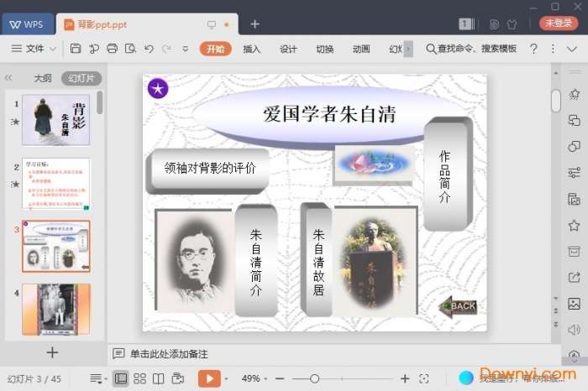Open the more options vertical dots

[x=553, y=49]
